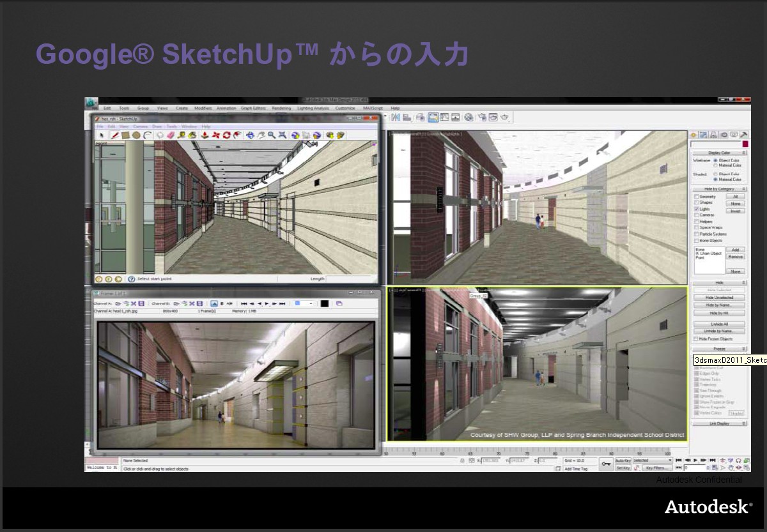The height and width of the screenshot is (532, 767).
Task: Collapse the Hide by Category rollout
Action: pos(719,189)
